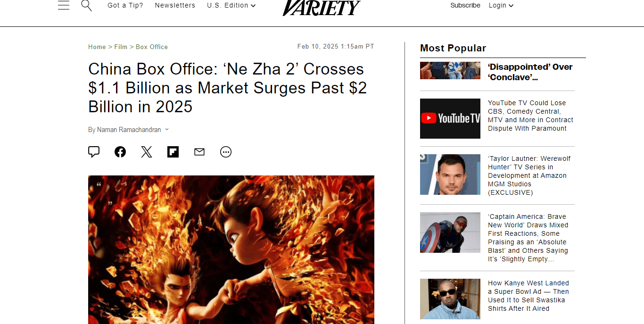The image size is (644, 324).
Task: Share the article on X
Action: click(x=147, y=152)
